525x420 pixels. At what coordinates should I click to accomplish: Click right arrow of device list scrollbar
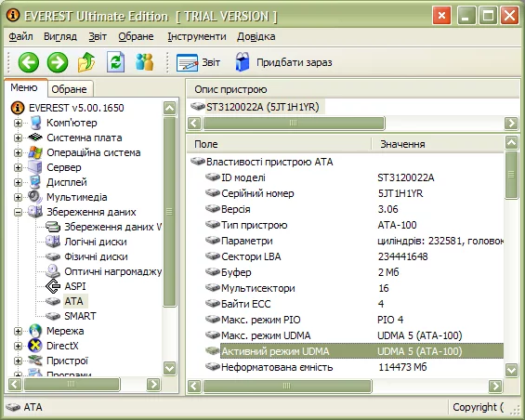pyautogui.click(x=511, y=124)
